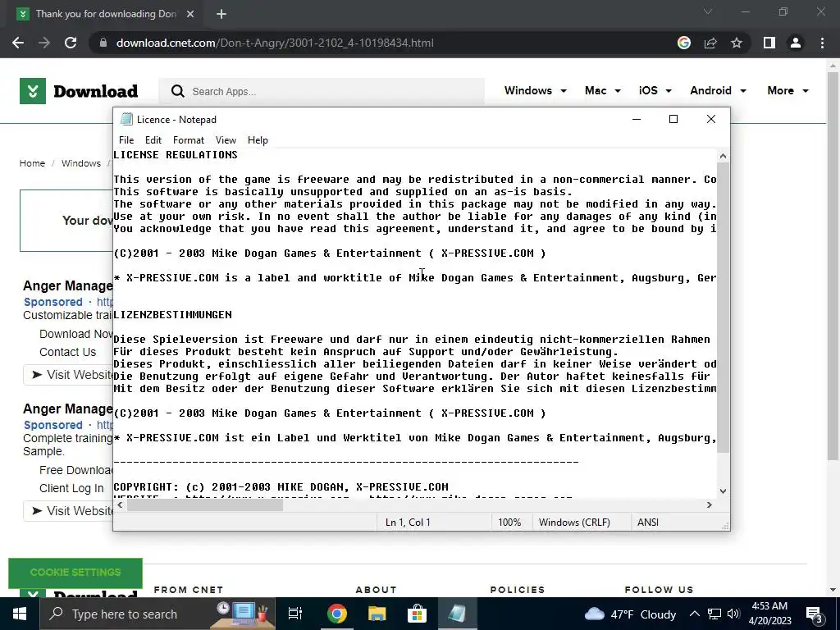
Task: Reload the Chrome page
Action: (x=71, y=43)
